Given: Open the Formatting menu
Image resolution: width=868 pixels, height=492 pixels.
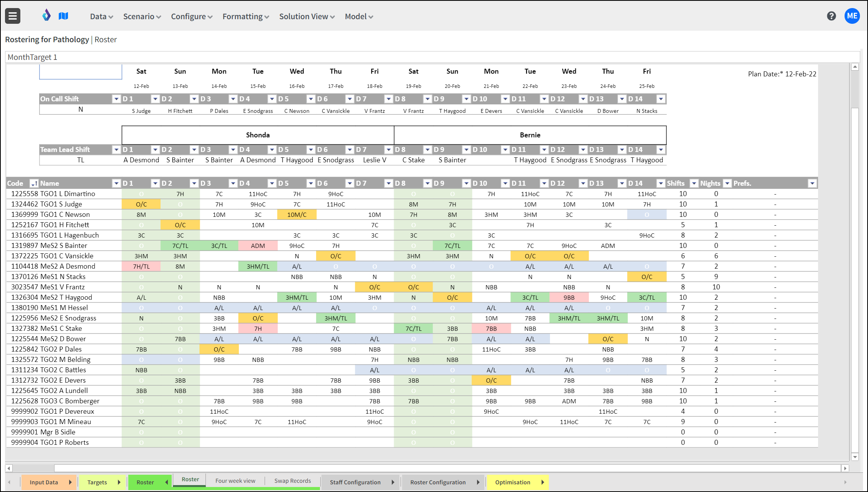Looking at the screenshot, I should (246, 17).
